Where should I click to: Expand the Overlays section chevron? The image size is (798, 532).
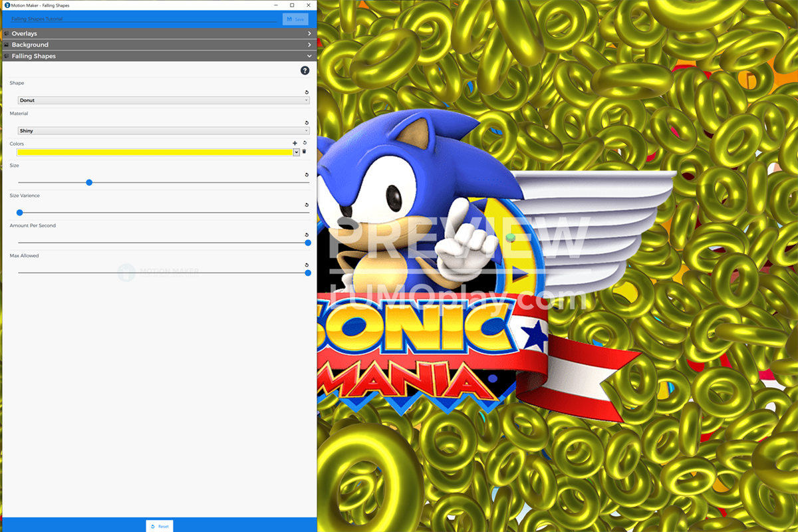coord(309,33)
